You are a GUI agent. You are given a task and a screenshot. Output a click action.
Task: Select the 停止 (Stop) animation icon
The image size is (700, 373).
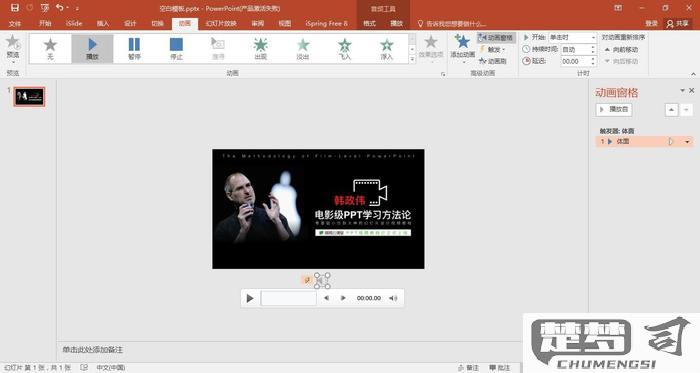tap(176, 48)
